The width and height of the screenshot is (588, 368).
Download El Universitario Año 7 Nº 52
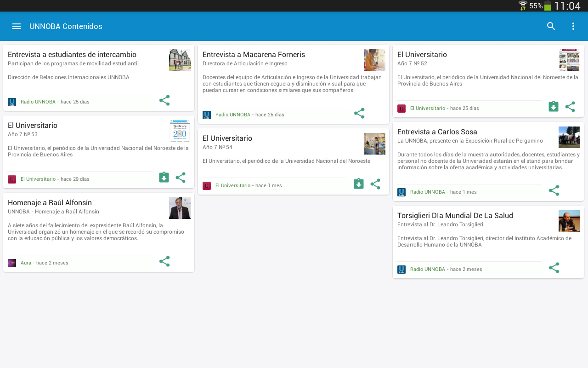tap(554, 107)
